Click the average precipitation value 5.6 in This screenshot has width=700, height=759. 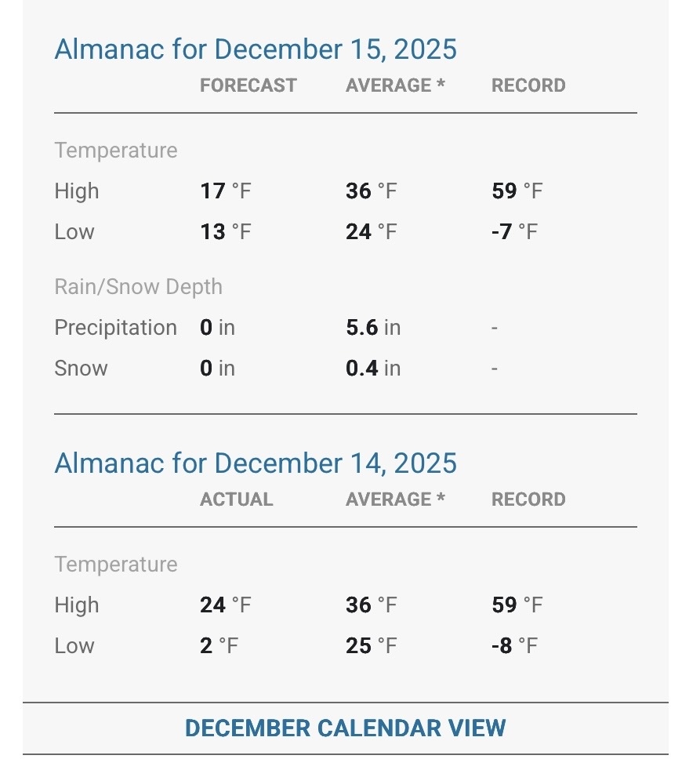372,328
